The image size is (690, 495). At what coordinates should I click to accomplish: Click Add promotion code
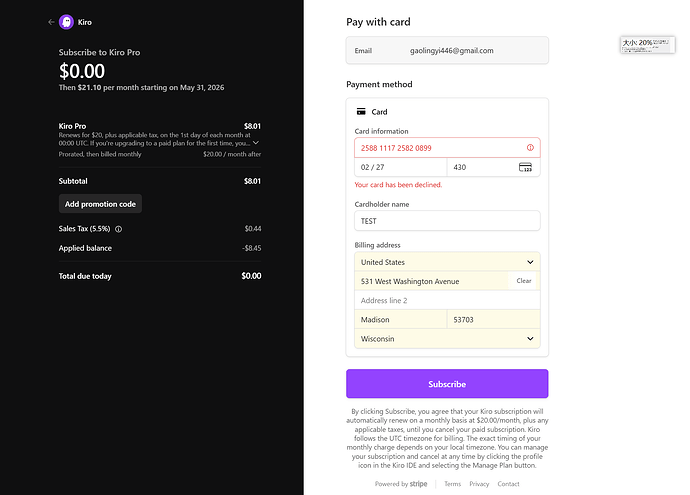pos(100,204)
